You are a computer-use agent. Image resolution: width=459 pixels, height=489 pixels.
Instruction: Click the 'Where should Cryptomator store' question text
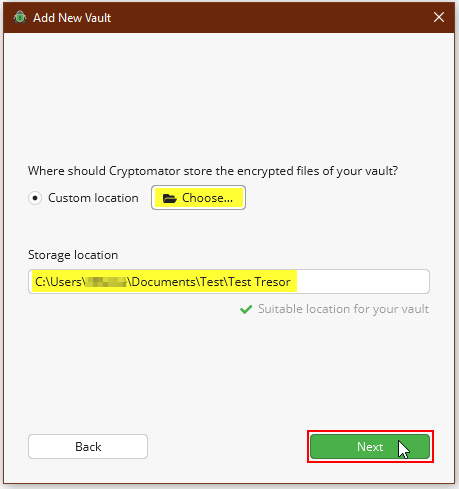click(x=213, y=171)
